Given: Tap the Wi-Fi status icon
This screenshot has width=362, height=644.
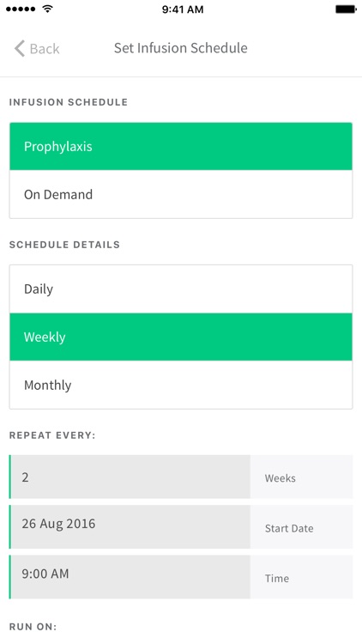Looking at the screenshot, I should point(48,9).
